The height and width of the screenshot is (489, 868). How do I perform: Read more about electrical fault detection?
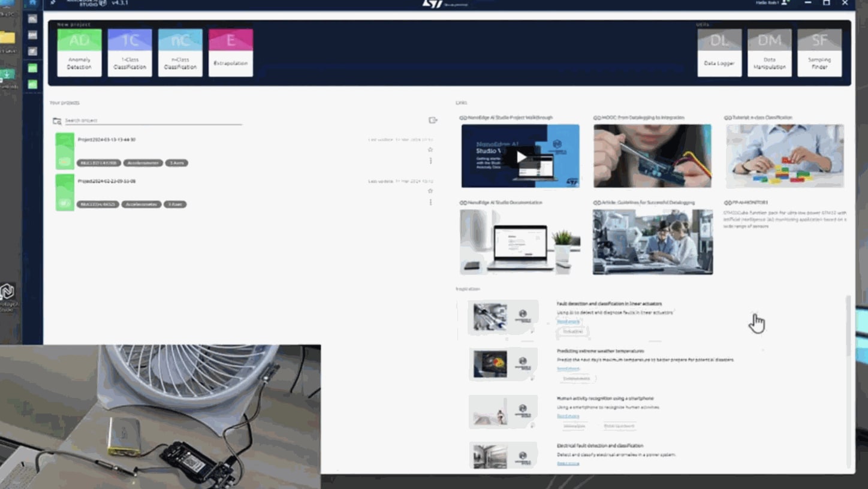pos(568,463)
